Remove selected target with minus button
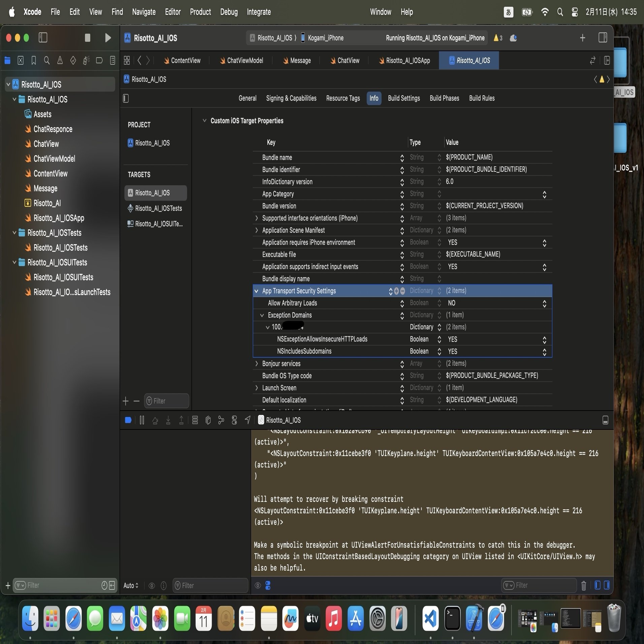 coord(136,401)
